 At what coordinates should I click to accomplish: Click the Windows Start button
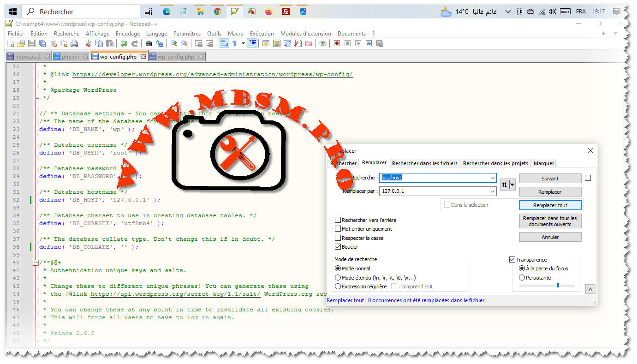pyautogui.click(x=13, y=12)
